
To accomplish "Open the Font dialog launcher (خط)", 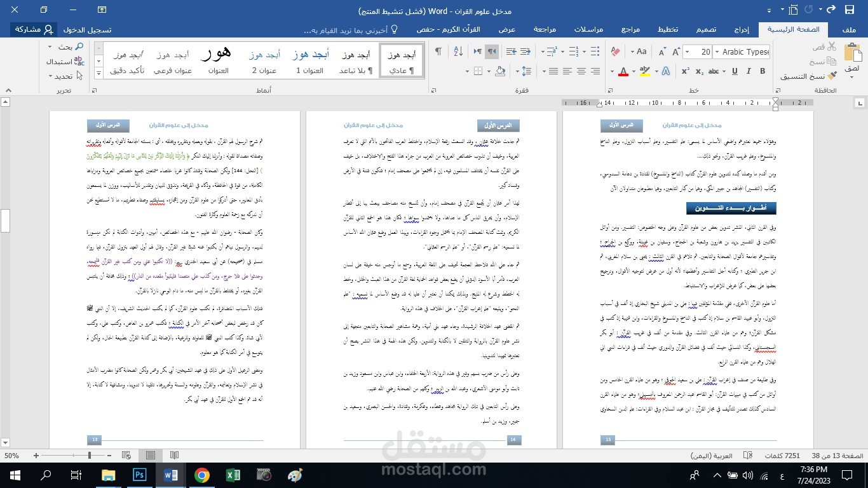I will click(610, 91).
